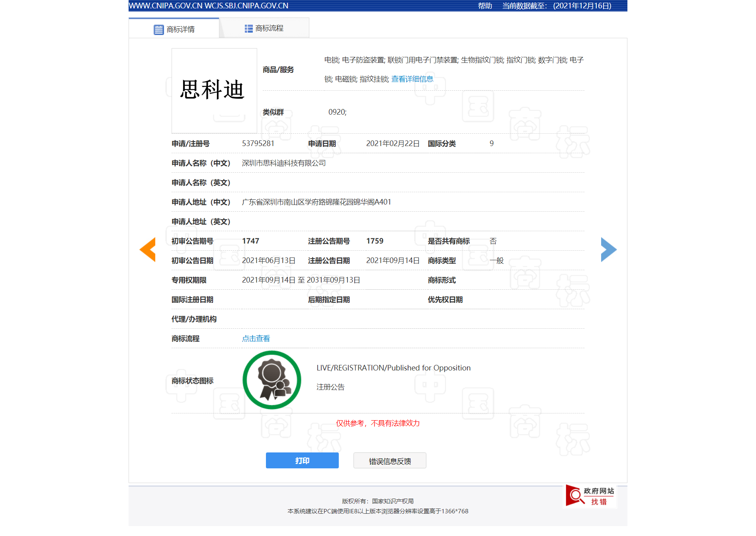
Task: Click the 打印 print button
Action: (302, 460)
